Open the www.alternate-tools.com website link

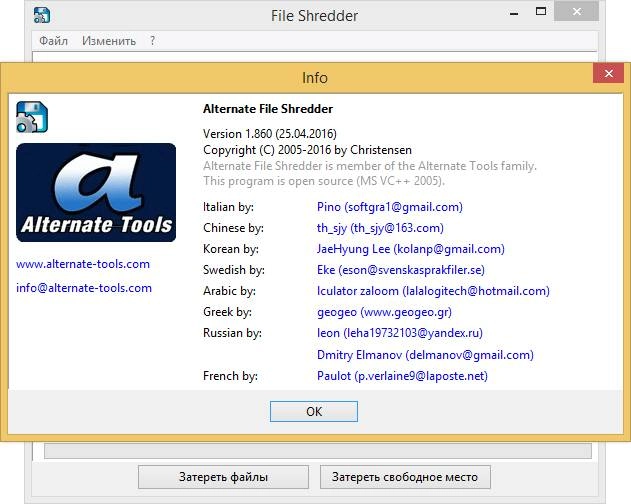click(83, 264)
